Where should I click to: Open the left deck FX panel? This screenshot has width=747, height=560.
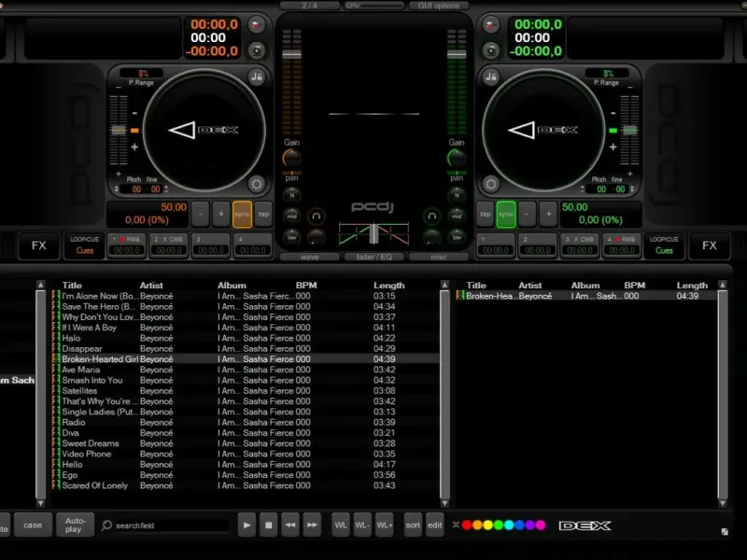tap(38, 245)
